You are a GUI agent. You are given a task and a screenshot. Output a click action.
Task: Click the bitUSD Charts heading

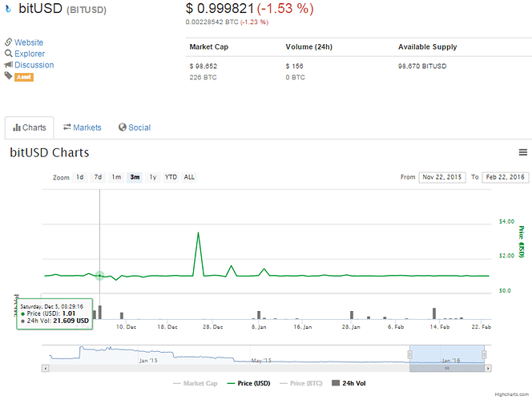point(50,153)
